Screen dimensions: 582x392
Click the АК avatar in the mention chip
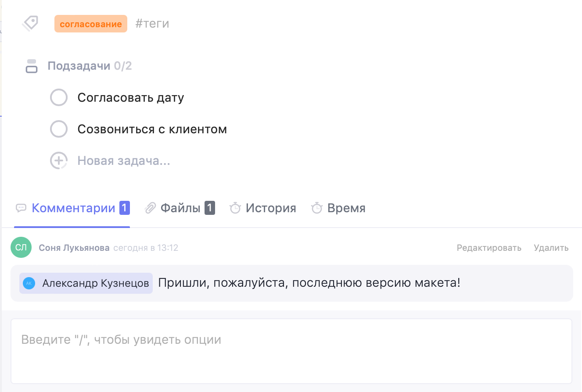[x=29, y=283]
